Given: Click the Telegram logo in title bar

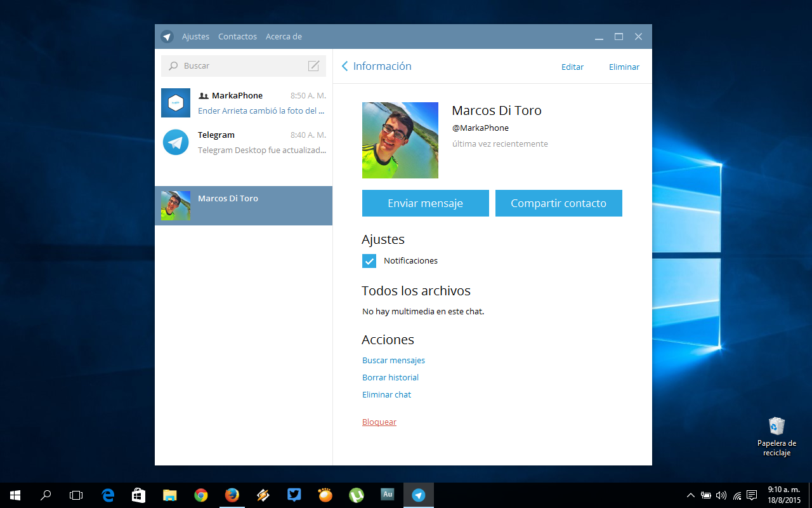Looking at the screenshot, I should click(x=167, y=37).
